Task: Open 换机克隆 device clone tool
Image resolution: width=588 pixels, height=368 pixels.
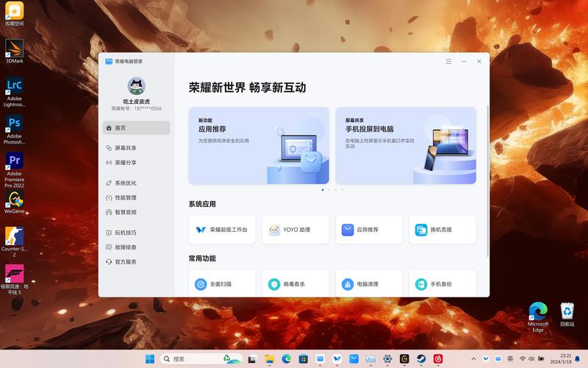Action: (x=442, y=230)
